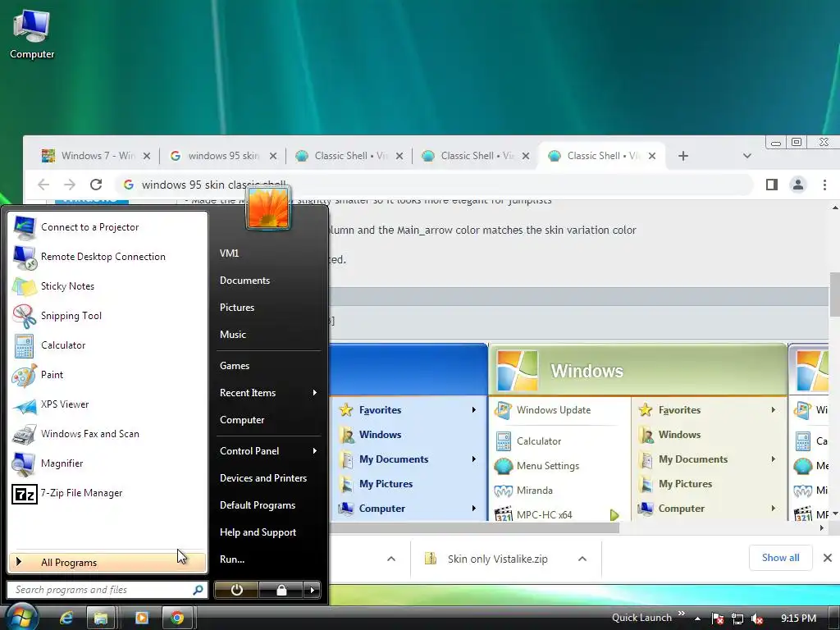Expand Quick Launch toolbar chevron

tap(682, 614)
